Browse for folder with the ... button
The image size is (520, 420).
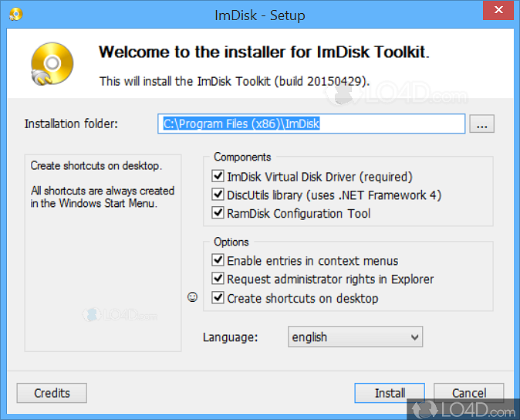click(x=482, y=124)
